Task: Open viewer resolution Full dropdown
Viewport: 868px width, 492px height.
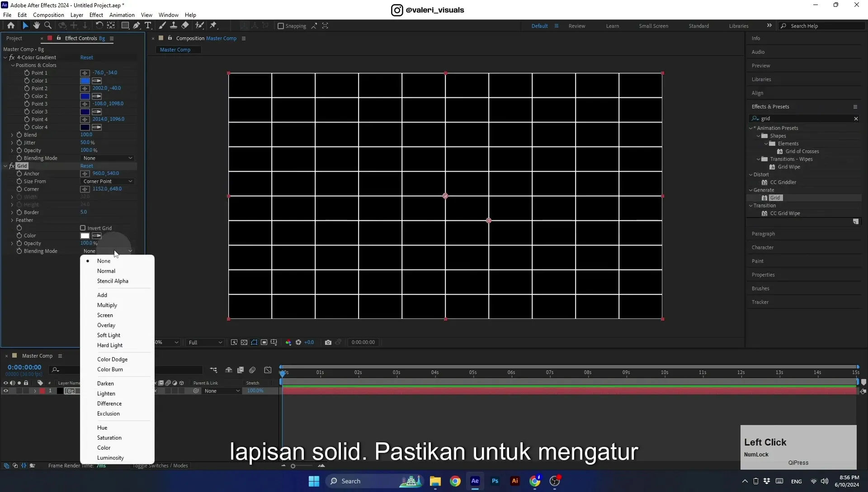Action: [x=205, y=342]
